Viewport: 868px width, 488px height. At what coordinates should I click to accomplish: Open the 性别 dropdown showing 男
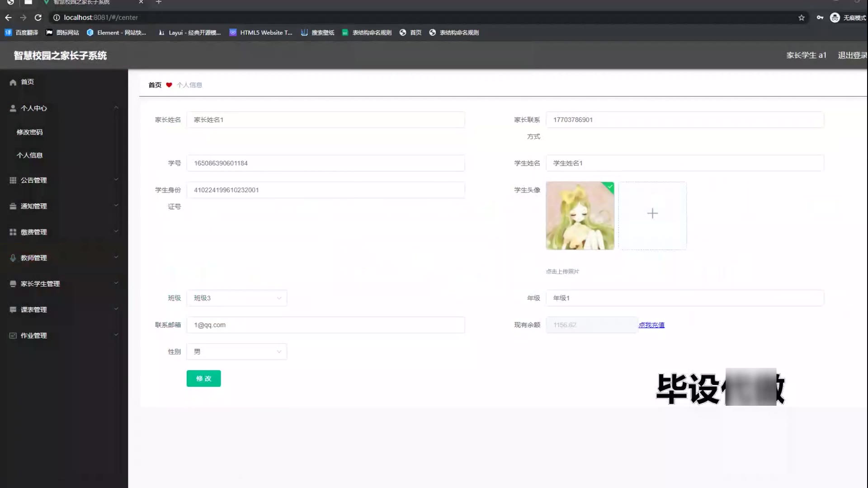[x=236, y=352]
